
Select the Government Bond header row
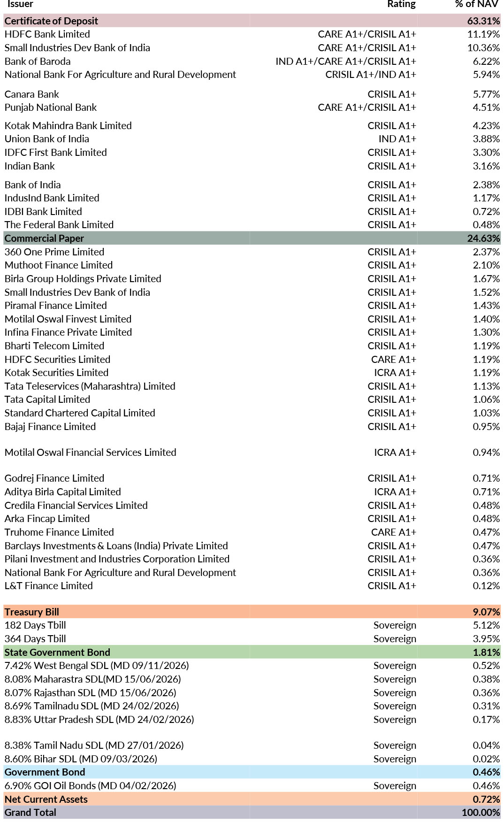(x=45, y=772)
